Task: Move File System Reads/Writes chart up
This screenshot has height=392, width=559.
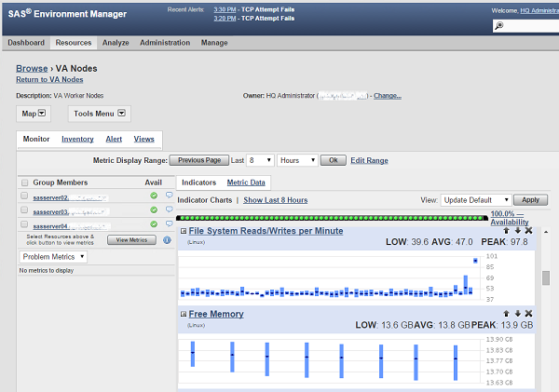Action: 506,231
